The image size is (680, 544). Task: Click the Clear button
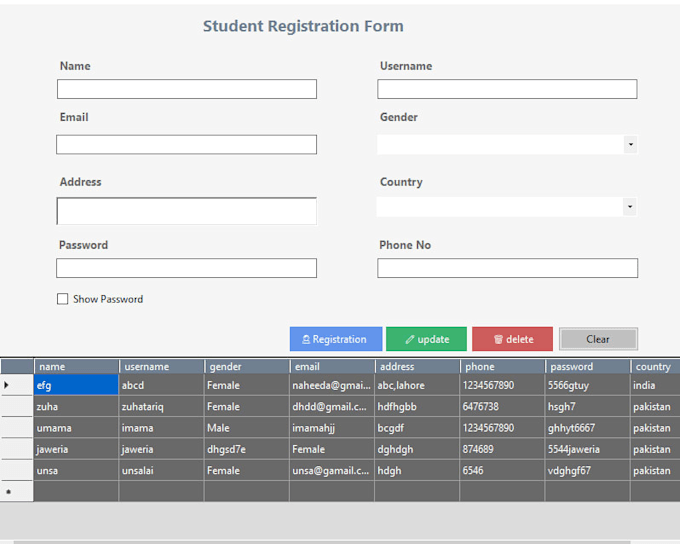point(598,339)
